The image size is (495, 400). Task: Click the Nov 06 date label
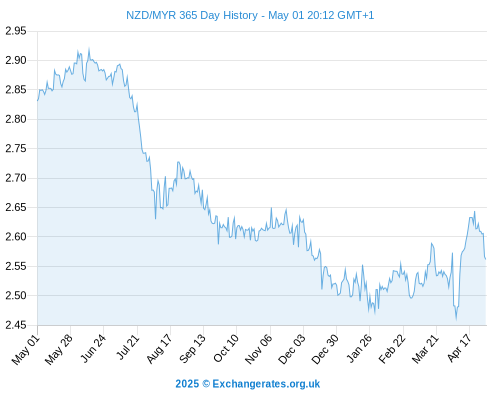259,349
